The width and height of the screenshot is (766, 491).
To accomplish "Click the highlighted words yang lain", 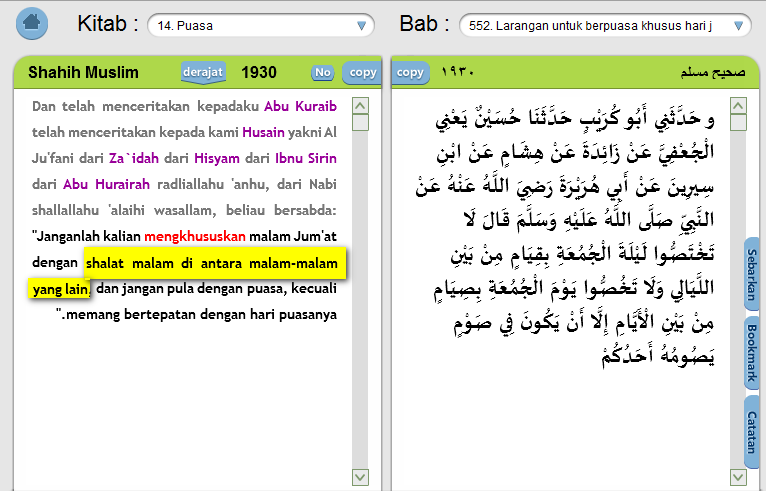I will pyautogui.click(x=61, y=290).
